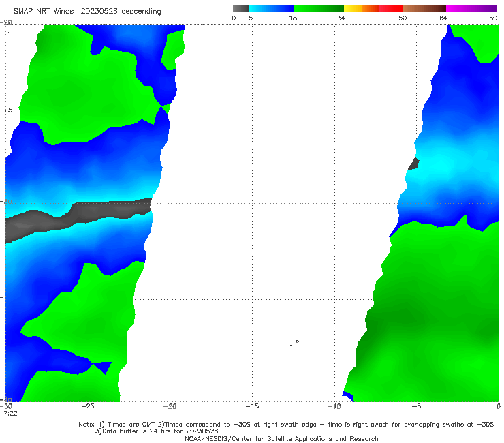This screenshot has height=443, width=504.
Task: Pick the green 18–34 color bar segment
Action: coord(319,8)
